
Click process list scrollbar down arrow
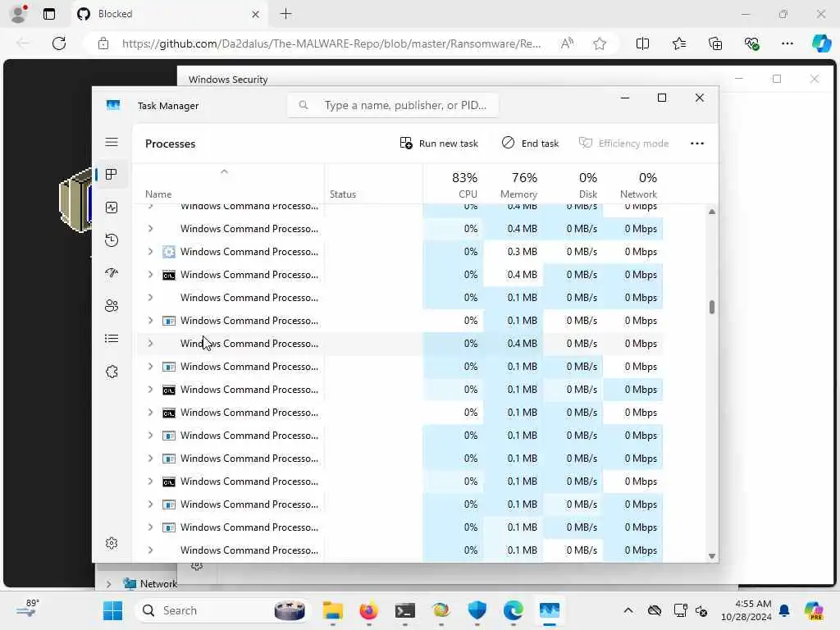point(711,556)
